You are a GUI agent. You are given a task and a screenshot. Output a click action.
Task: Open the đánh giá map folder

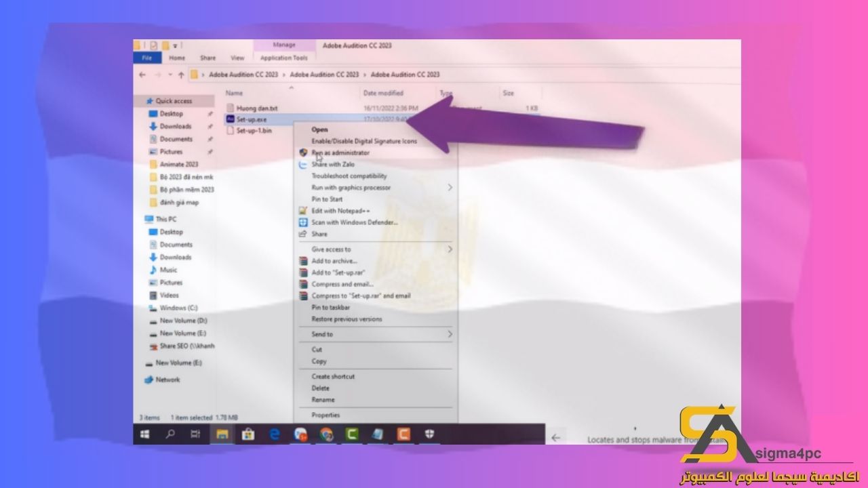click(x=179, y=202)
